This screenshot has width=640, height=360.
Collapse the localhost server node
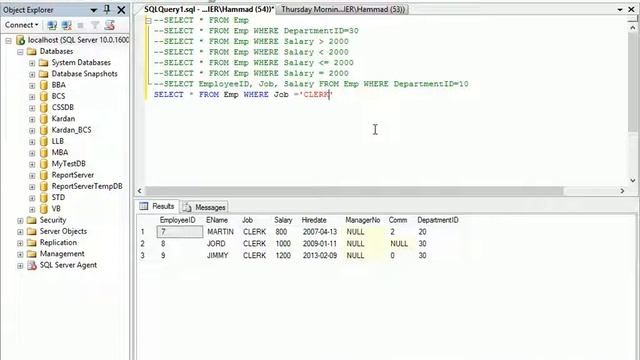(x=9, y=40)
